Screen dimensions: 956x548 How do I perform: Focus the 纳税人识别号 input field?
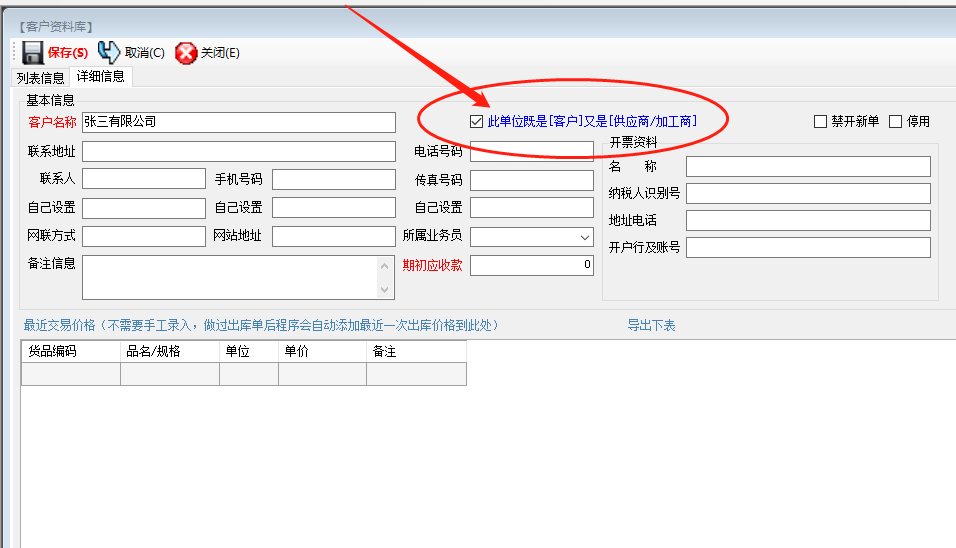[x=808, y=193]
